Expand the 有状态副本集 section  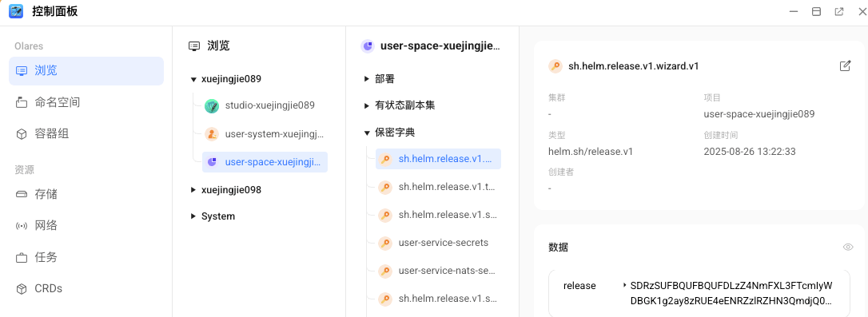click(367, 105)
